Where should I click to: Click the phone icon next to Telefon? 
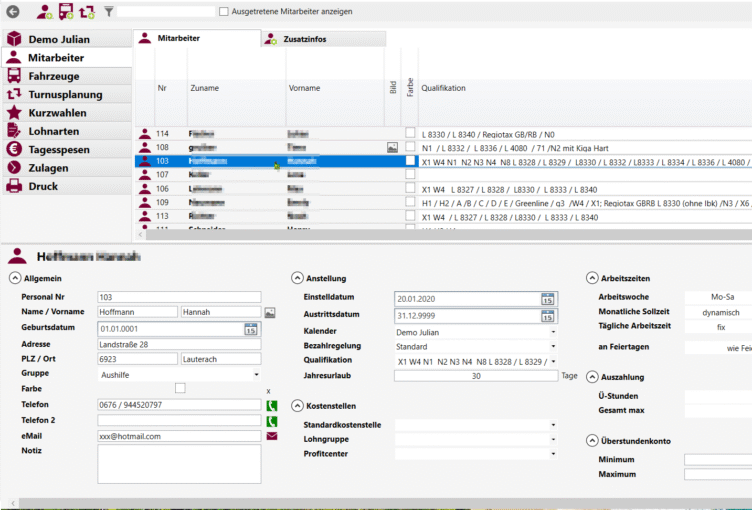(271, 405)
